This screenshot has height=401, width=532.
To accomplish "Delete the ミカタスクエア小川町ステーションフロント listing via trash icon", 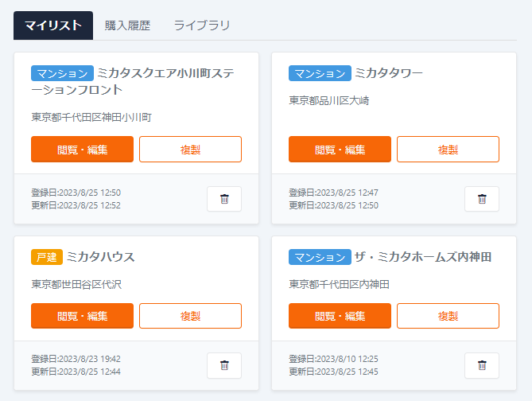I will click(x=224, y=199).
